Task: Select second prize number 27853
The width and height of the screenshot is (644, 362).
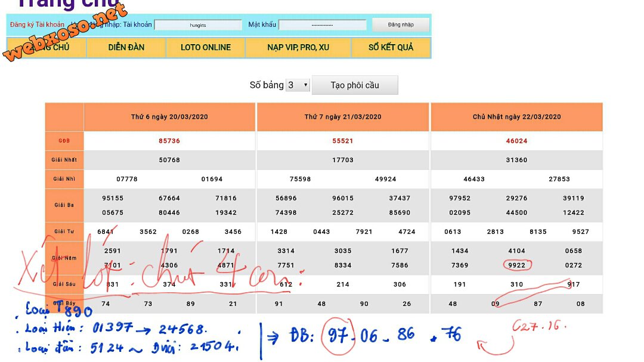Action: coord(559,179)
